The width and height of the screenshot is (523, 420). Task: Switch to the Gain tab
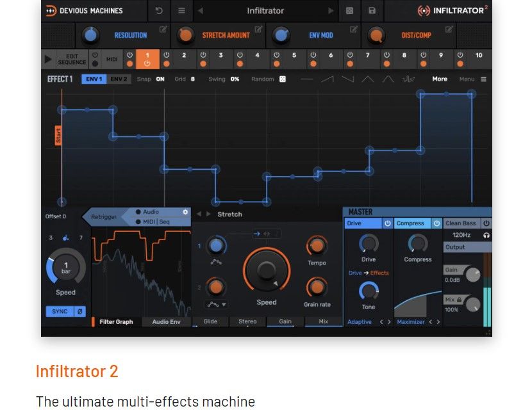(285, 321)
